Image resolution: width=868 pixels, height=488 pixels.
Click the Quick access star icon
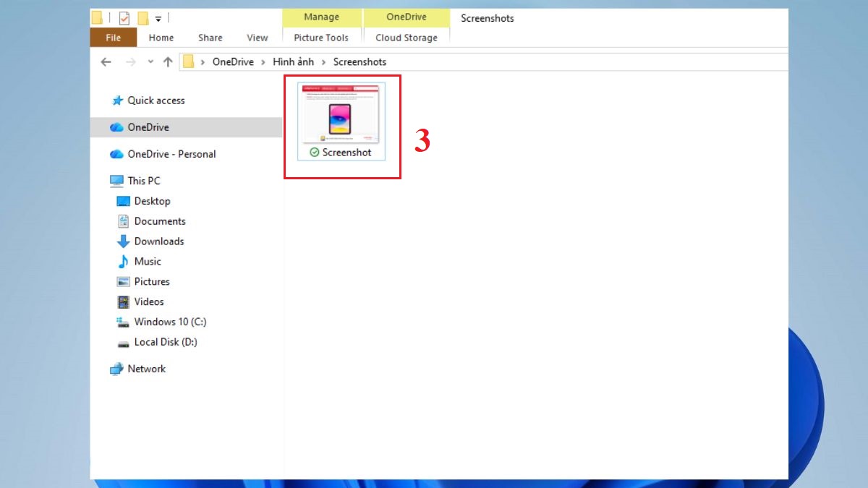point(117,100)
